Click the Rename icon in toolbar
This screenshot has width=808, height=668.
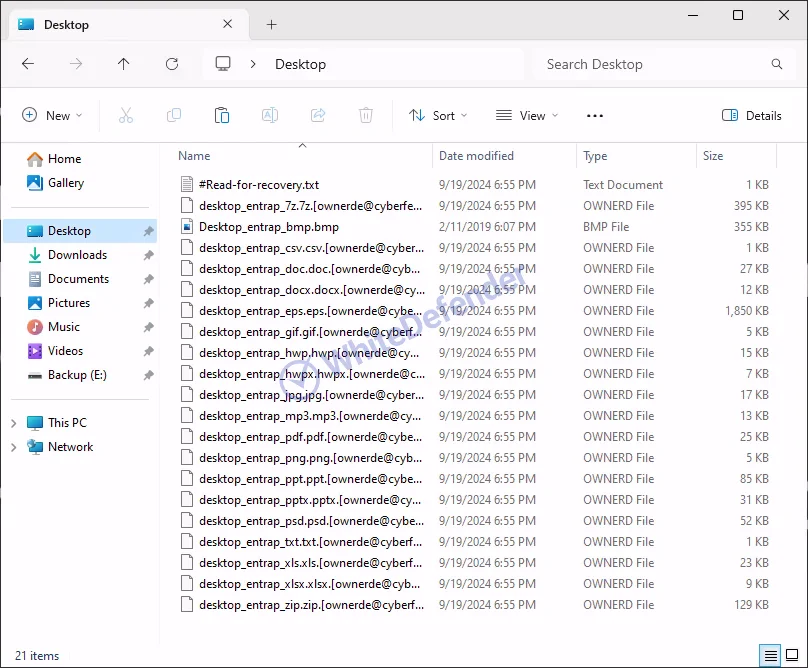coord(270,116)
